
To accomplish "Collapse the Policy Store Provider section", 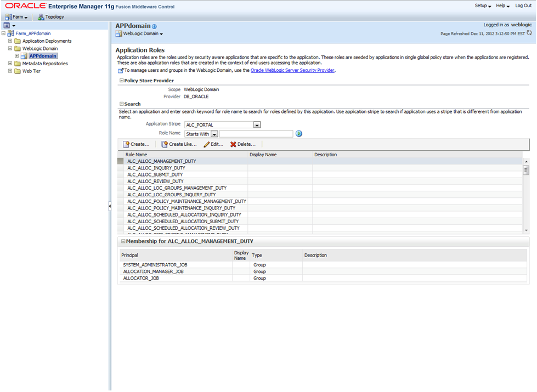I will click(123, 79).
